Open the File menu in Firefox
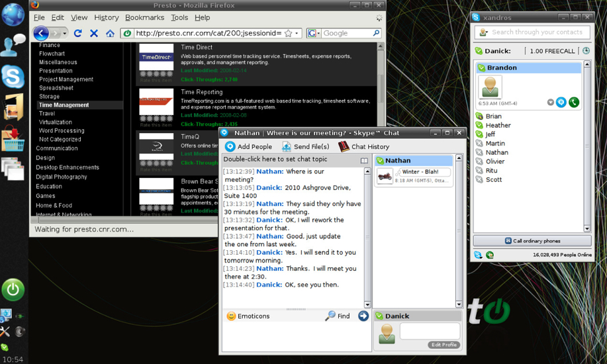This screenshot has width=607, height=364. click(x=39, y=17)
